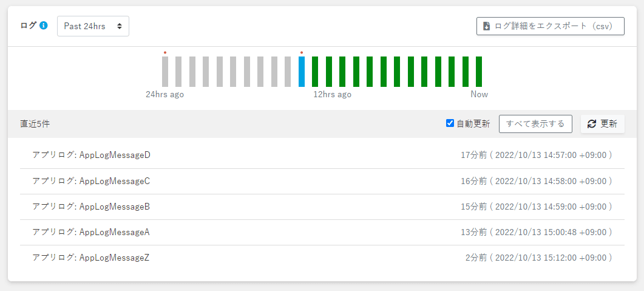Export log details as csv

[x=550, y=26]
